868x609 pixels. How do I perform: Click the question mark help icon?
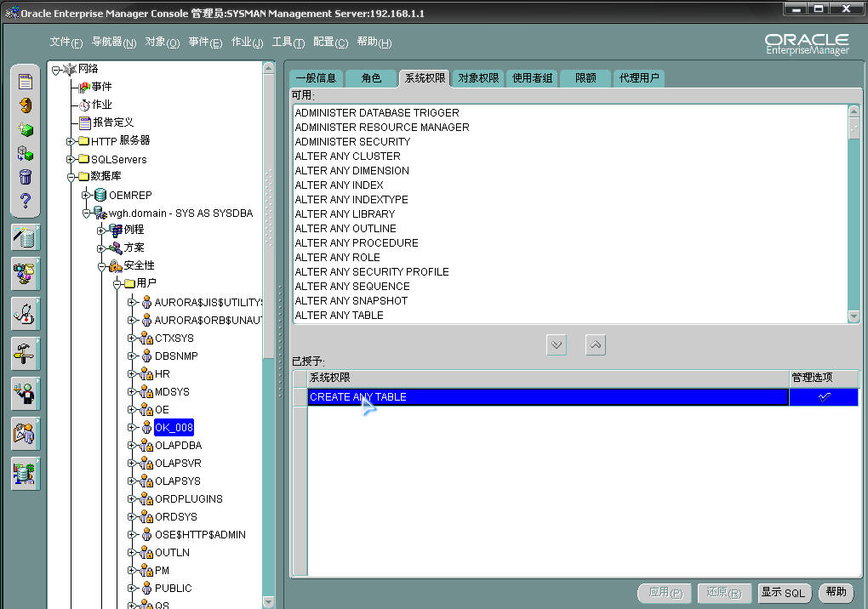(26, 200)
